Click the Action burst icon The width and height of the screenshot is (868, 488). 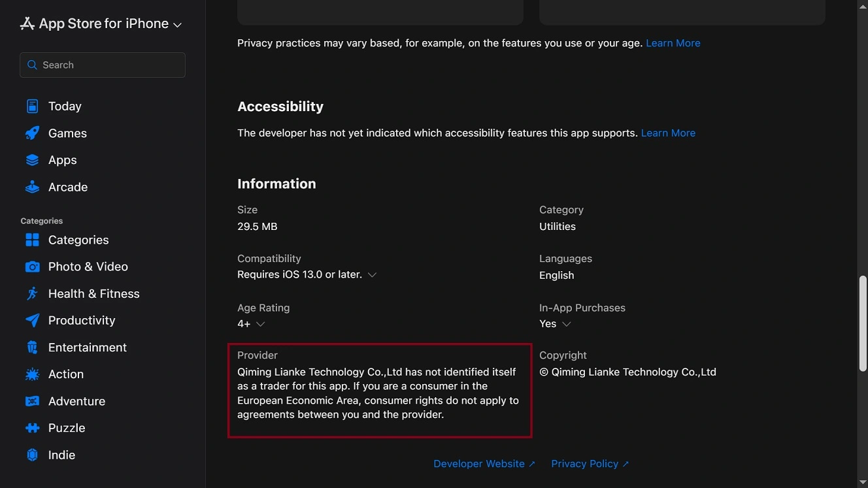coord(32,374)
